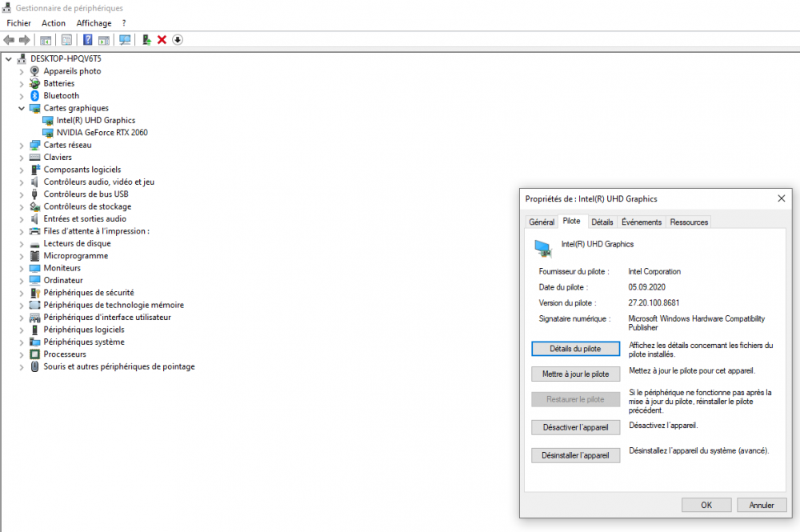Viewport: 800px width, 532px height.
Task: Expand the Entrées et sorties audio node
Action: [22, 219]
